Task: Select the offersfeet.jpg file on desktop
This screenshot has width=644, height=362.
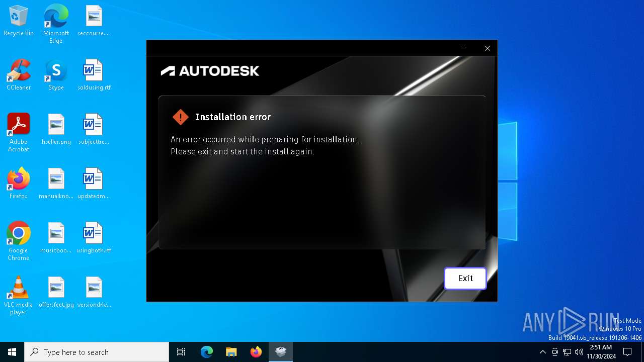Action: [56, 292]
